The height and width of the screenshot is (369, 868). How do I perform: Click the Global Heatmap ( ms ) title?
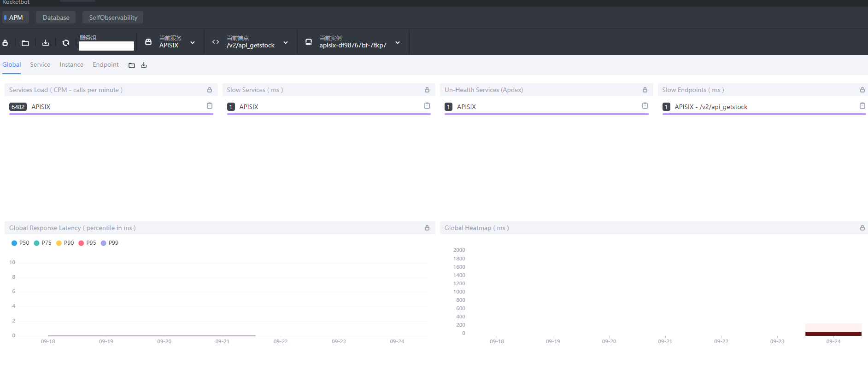tap(477, 228)
